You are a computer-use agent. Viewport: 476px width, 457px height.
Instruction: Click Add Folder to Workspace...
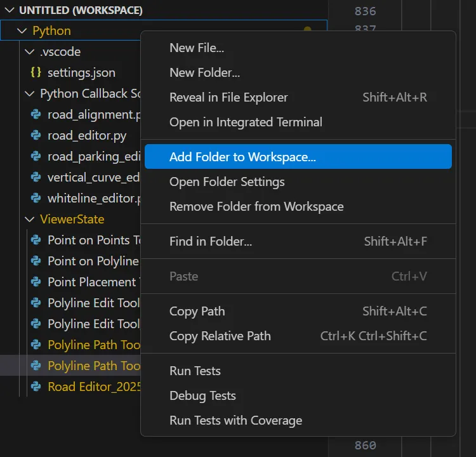coord(298,157)
